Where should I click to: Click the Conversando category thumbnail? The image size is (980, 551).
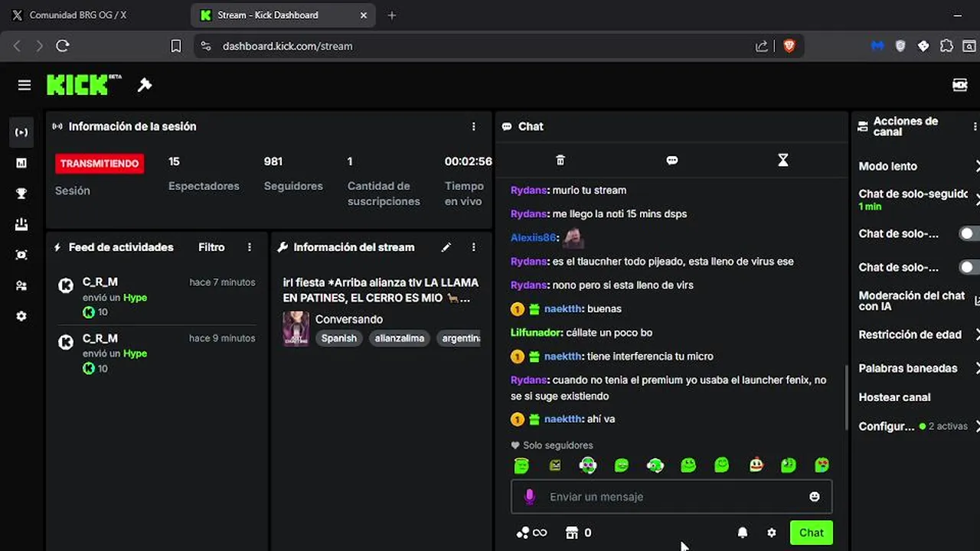point(296,328)
